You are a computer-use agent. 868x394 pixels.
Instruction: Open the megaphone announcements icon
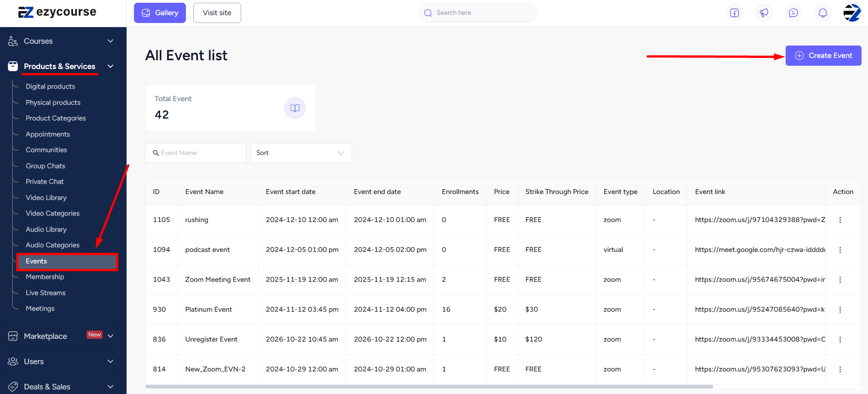764,13
